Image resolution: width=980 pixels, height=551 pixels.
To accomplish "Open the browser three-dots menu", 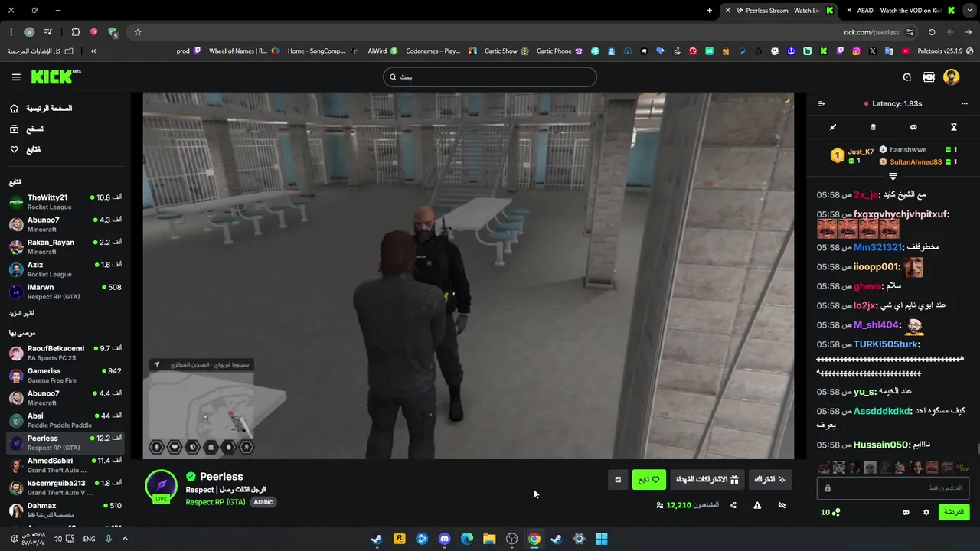I will (x=11, y=32).
